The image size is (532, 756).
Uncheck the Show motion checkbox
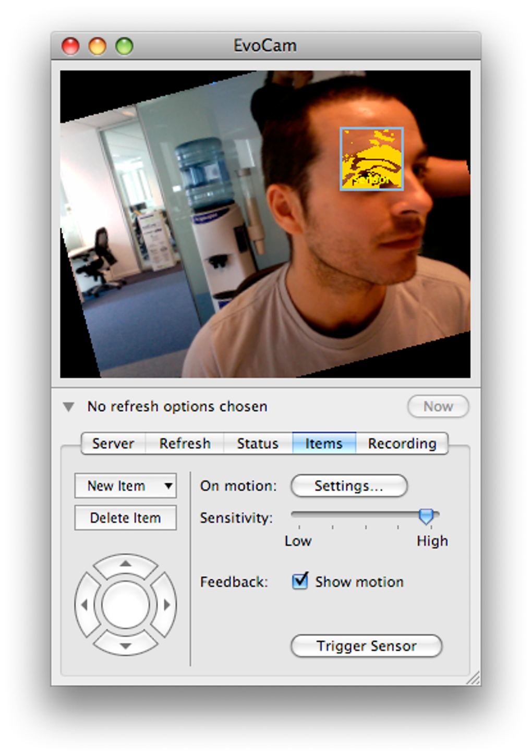(300, 580)
